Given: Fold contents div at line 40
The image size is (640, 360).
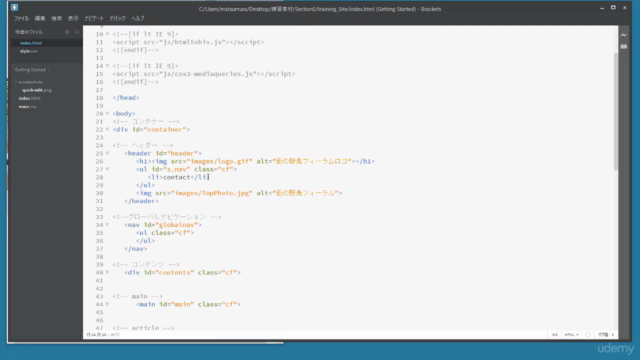Looking at the screenshot, I should click(x=107, y=273).
